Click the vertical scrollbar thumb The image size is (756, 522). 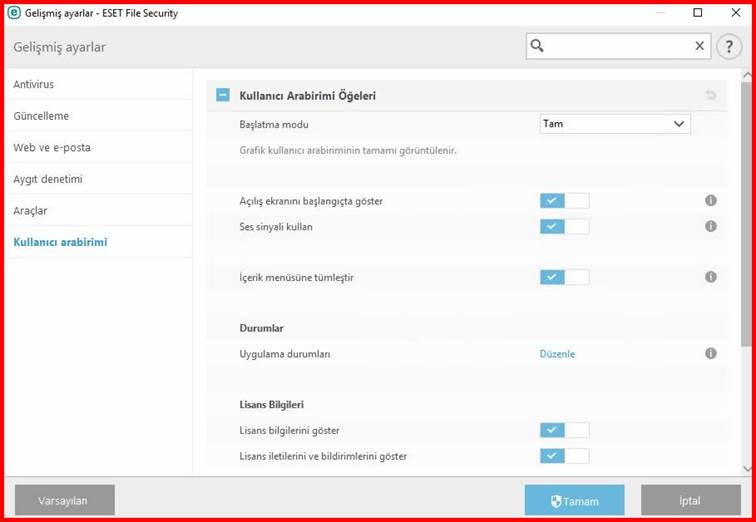pyautogui.click(x=747, y=214)
